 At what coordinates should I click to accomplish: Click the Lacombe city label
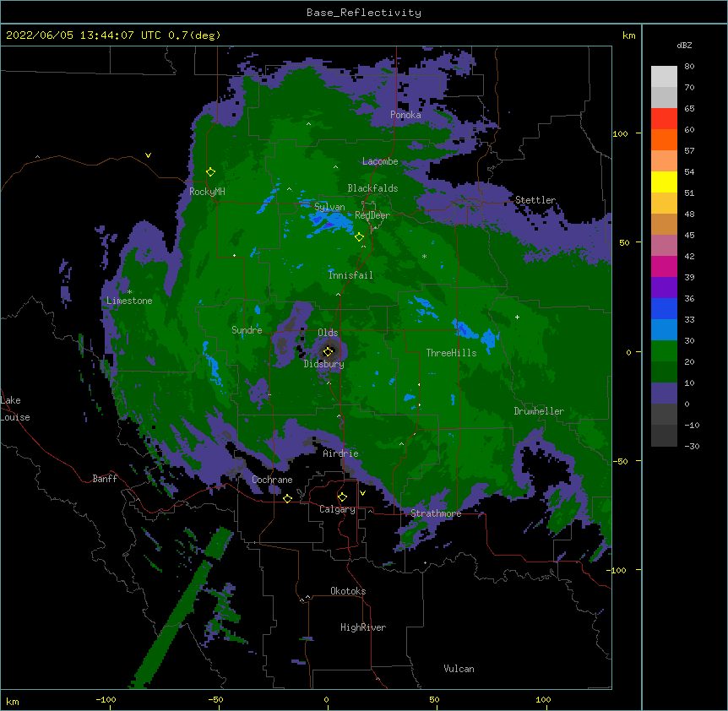click(x=380, y=161)
